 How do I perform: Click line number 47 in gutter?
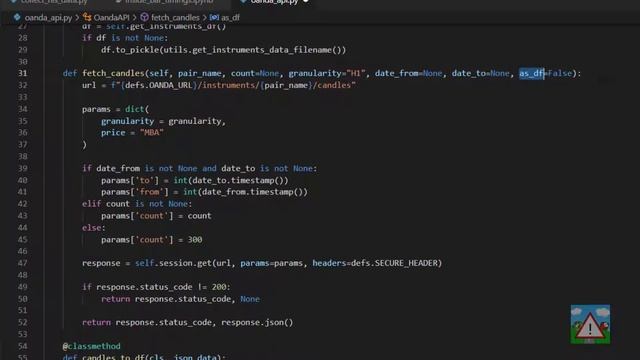(x=22, y=263)
